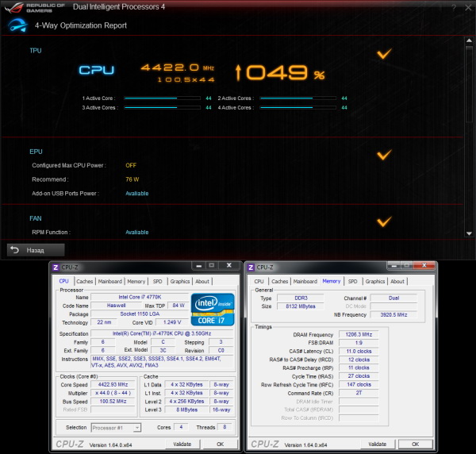The width and height of the screenshot is (476, 454).
Task: Click the report scrollbar up arrow
Action: 469,40
